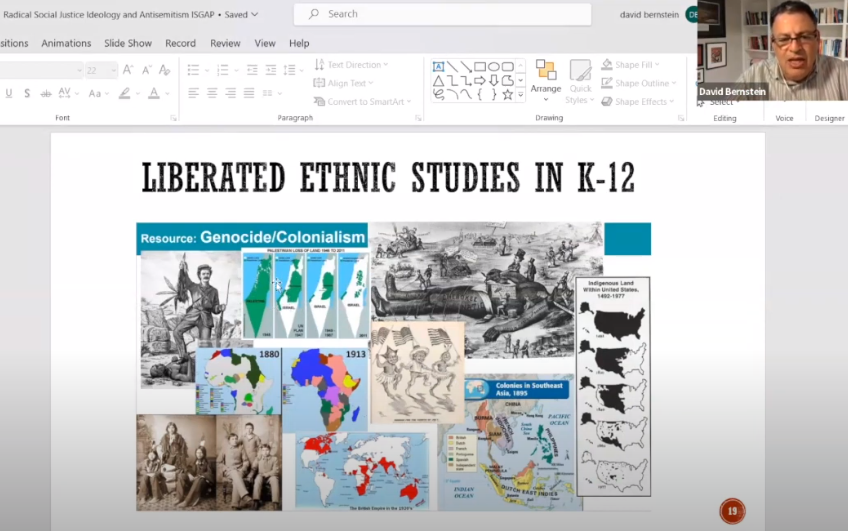Open the font size dropdown

point(113,70)
